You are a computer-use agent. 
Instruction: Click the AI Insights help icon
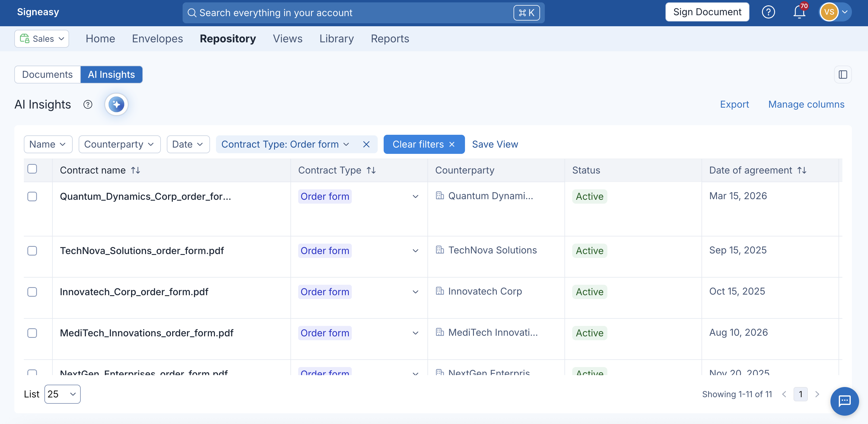(88, 105)
